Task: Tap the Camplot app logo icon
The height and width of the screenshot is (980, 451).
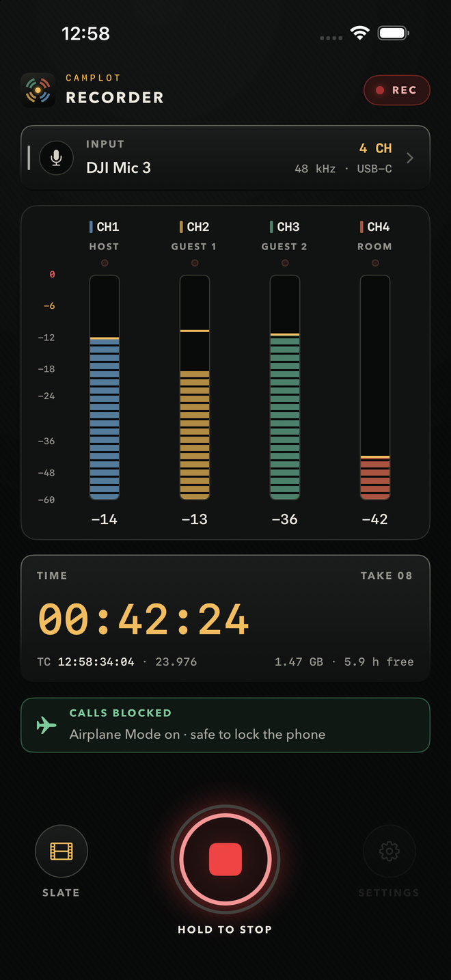Action: click(x=38, y=90)
